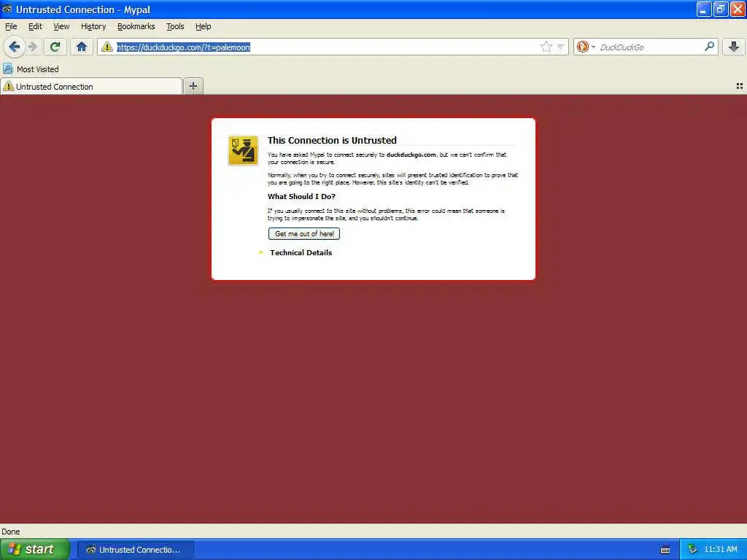Close the Mypal window
The image size is (747, 560).
(x=738, y=9)
